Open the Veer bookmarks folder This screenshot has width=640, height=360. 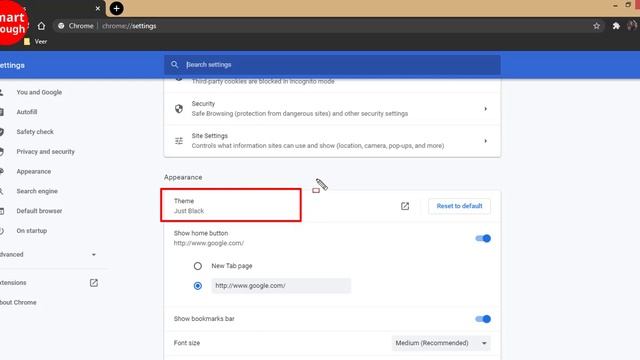coord(36,41)
